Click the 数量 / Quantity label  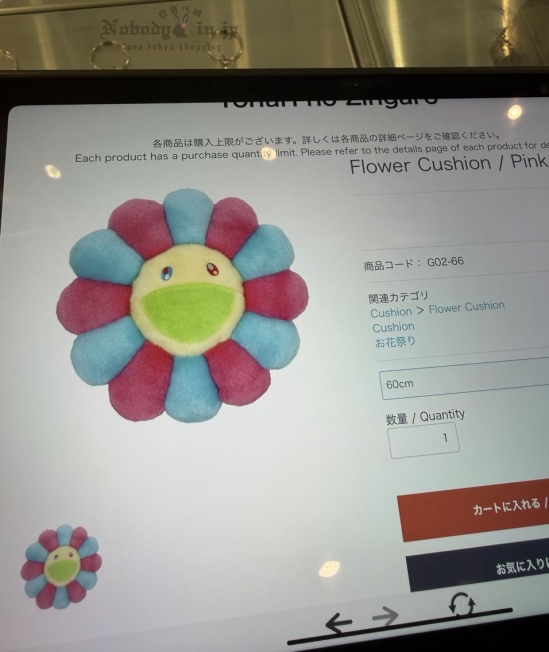point(425,417)
